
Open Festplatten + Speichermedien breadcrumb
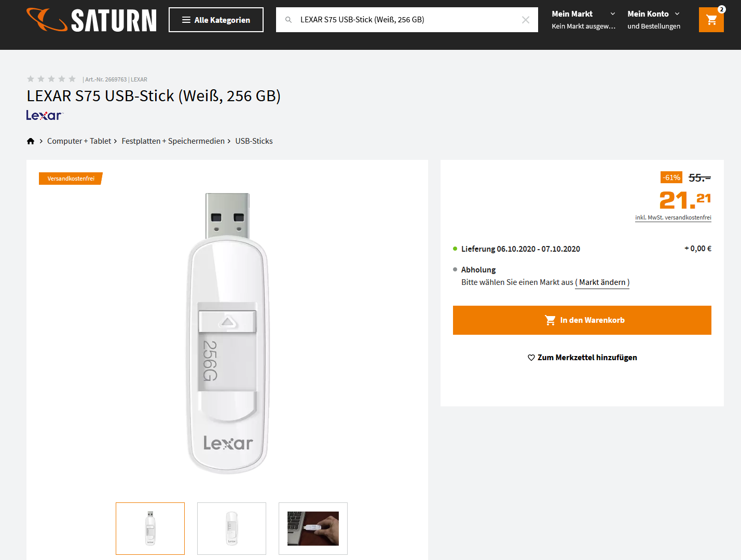tap(173, 141)
